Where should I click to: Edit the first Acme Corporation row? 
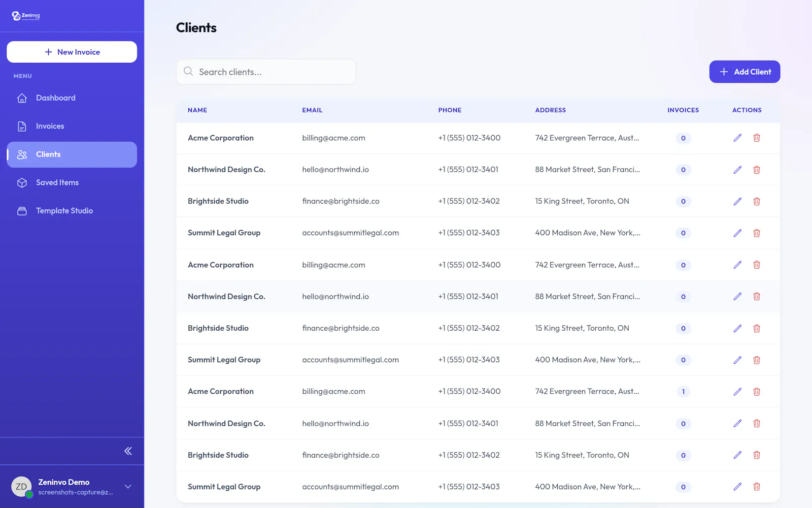coord(737,138)
